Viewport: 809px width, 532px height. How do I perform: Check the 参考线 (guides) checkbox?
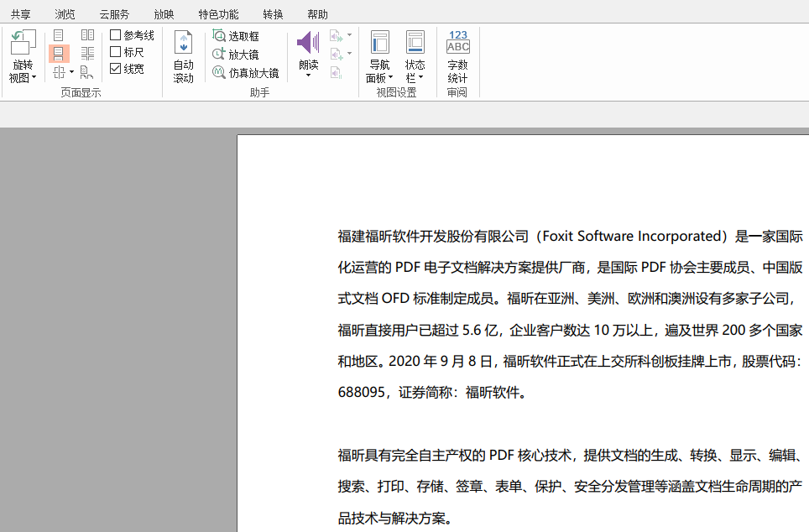(x=115, y=34)
